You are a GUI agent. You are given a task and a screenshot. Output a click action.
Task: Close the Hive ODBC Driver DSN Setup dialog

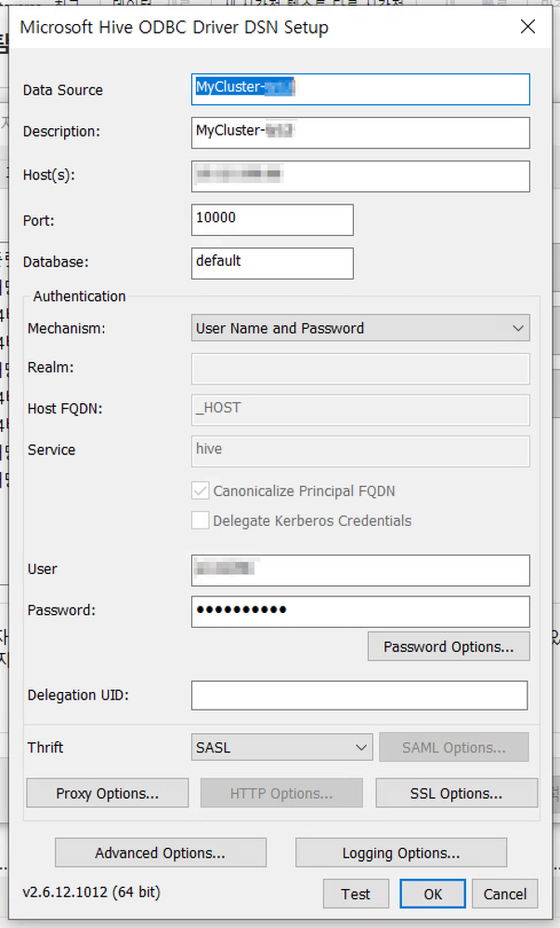527,27
